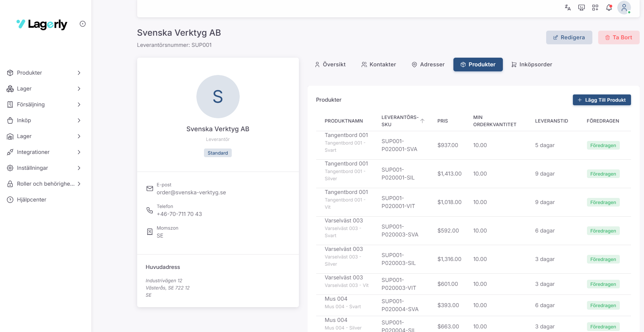Expand the Produkter sidebar menu
The width and height of the screenshot is (644, 332).
click(43, 73)
